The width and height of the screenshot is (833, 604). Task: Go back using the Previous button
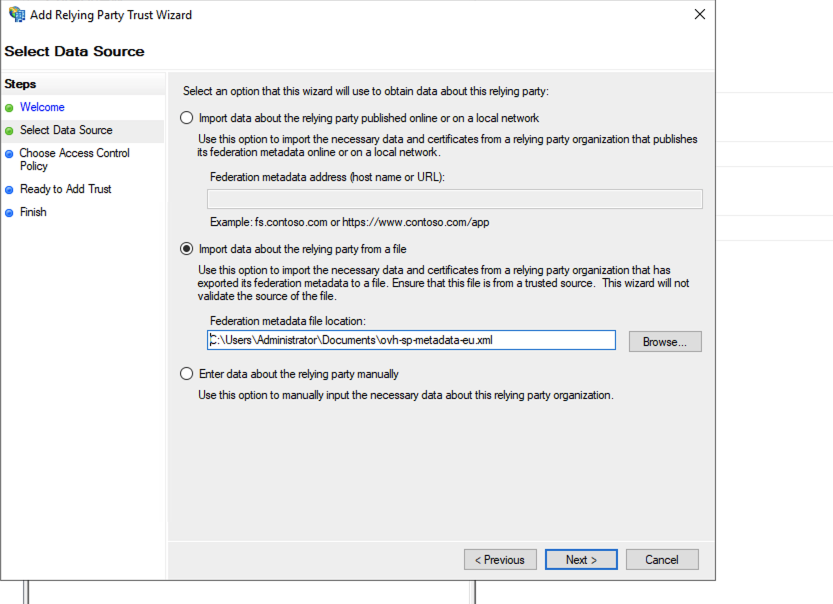(x=500, y=559)
